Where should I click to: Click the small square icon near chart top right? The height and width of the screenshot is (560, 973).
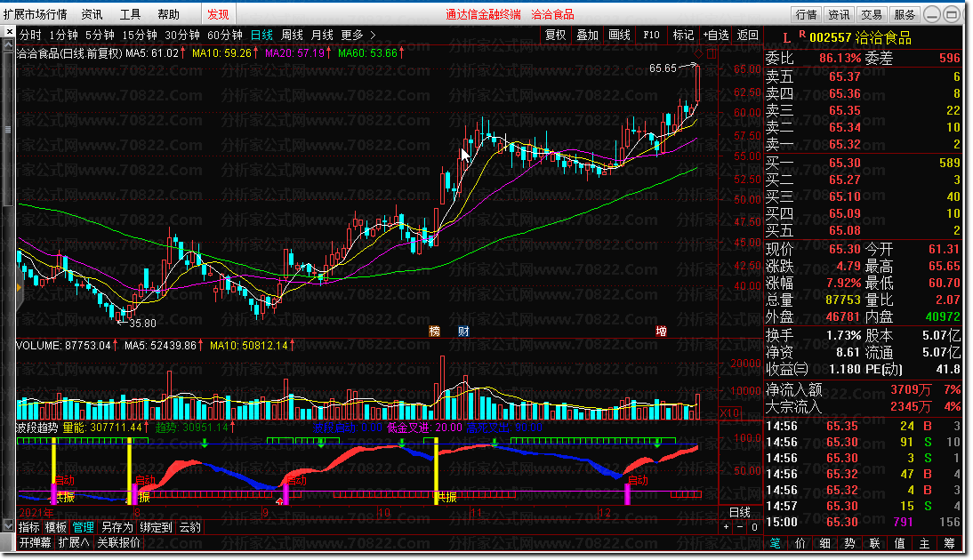[x=712, y=54]
